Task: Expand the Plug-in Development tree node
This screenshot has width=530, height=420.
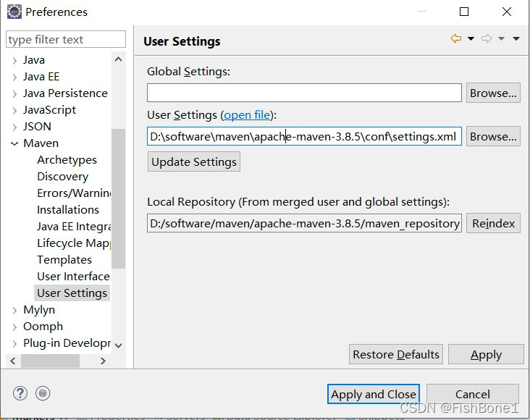Action: [14, 343]
